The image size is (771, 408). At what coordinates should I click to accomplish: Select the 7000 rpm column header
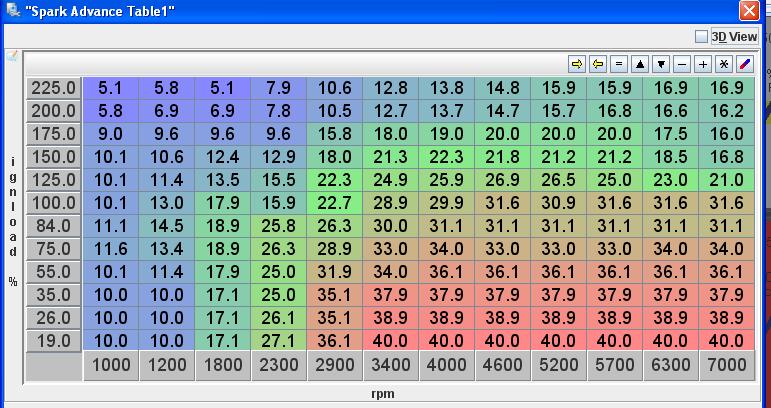click(727, 366)
